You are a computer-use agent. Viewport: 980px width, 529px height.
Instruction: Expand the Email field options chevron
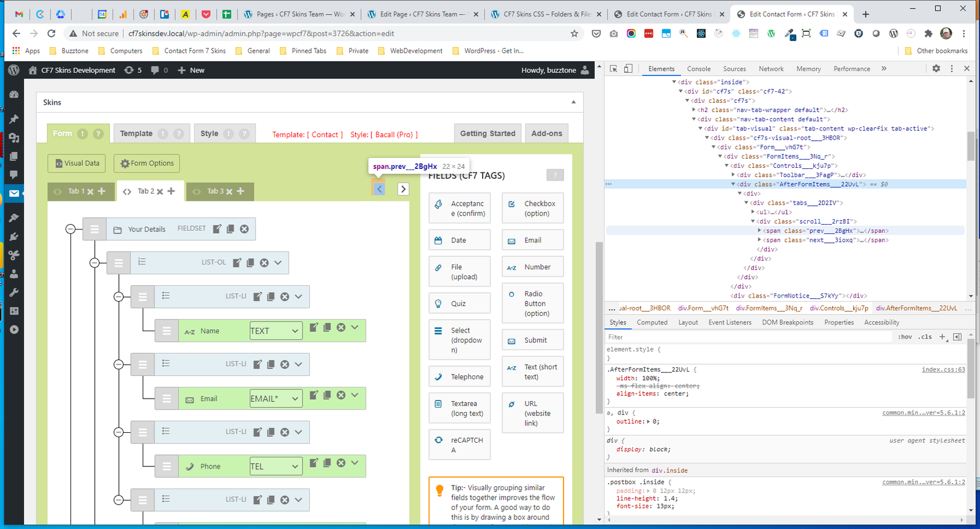pos(355,395)
